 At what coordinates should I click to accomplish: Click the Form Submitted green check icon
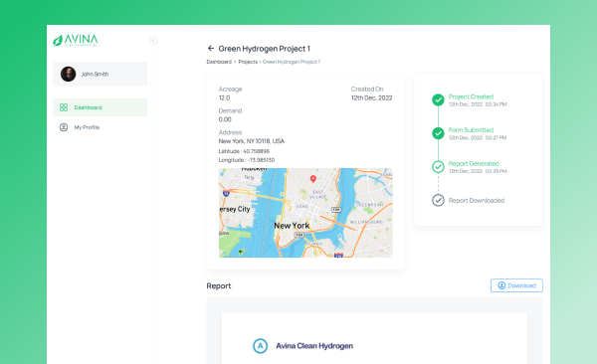click(438, 133)
